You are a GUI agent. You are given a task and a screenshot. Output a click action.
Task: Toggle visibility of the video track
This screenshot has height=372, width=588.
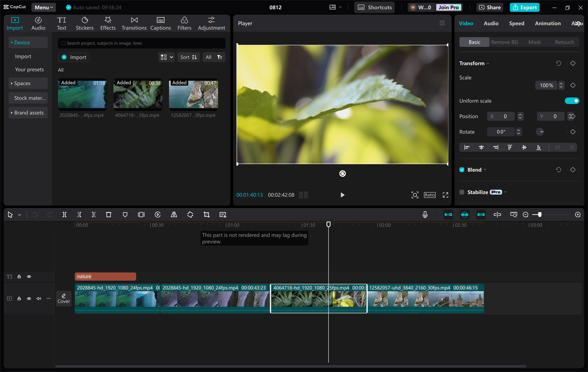point(28,298)
